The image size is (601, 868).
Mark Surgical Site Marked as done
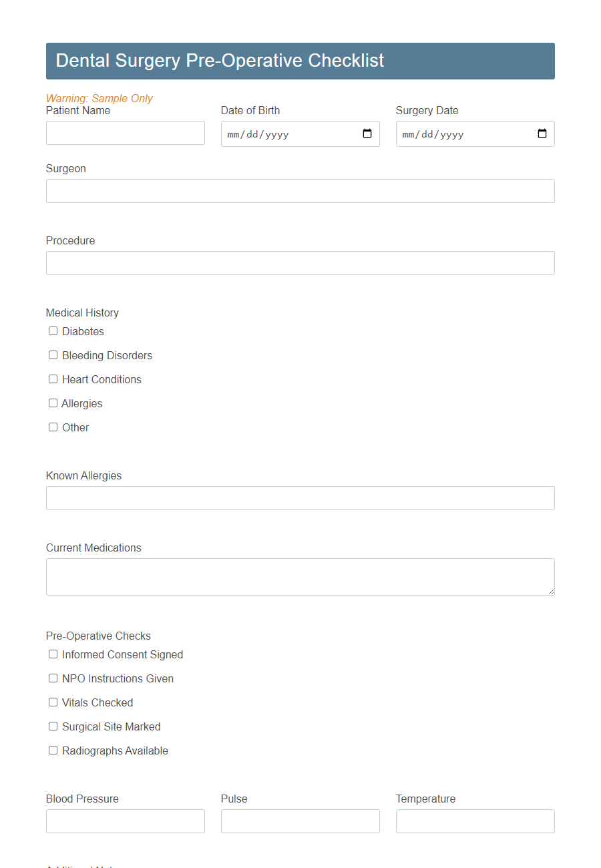(53, 726)
